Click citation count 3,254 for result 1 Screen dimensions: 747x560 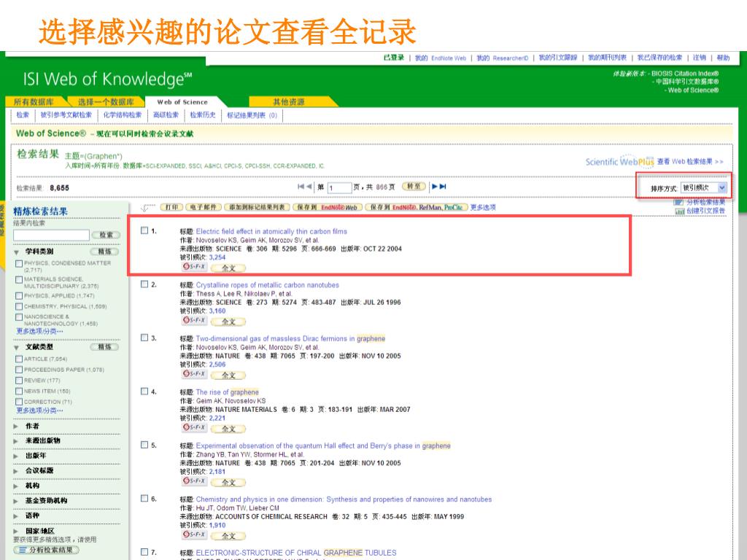pos(217,257)
